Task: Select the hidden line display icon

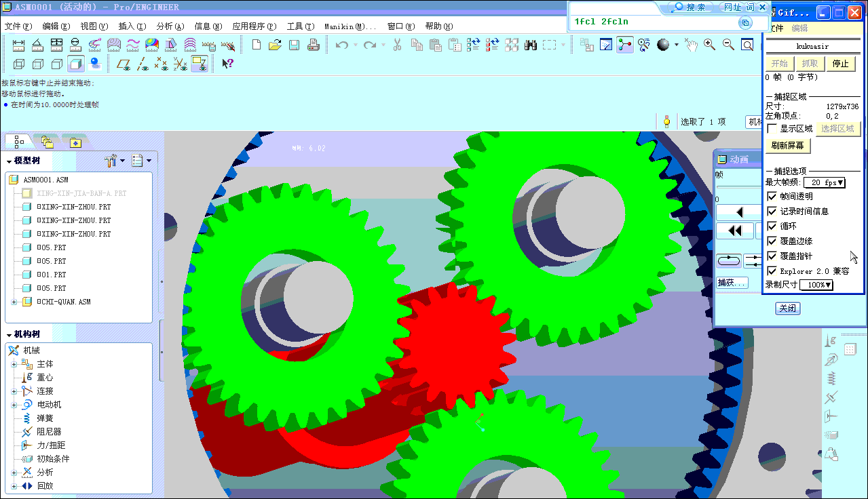Action: pos(38,64)
